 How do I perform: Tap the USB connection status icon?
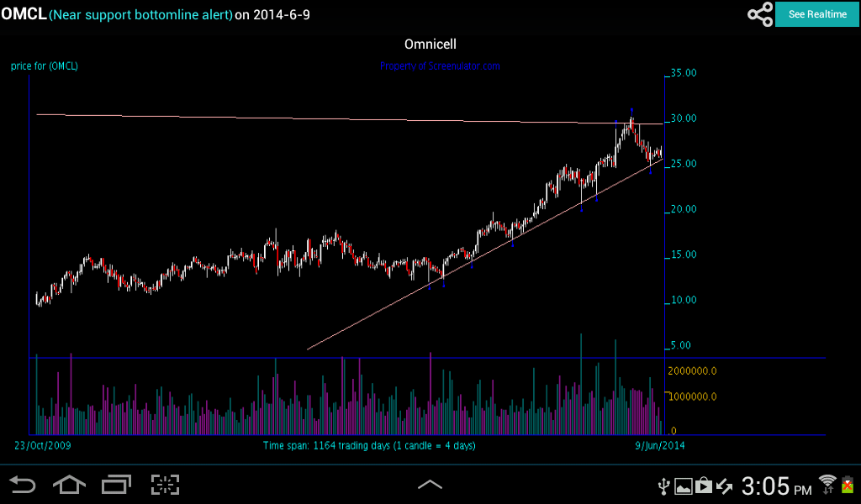664,486
